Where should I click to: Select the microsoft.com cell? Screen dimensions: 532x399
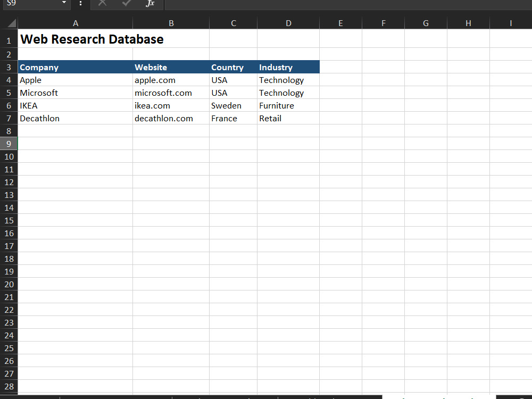[x=171, y=93]
